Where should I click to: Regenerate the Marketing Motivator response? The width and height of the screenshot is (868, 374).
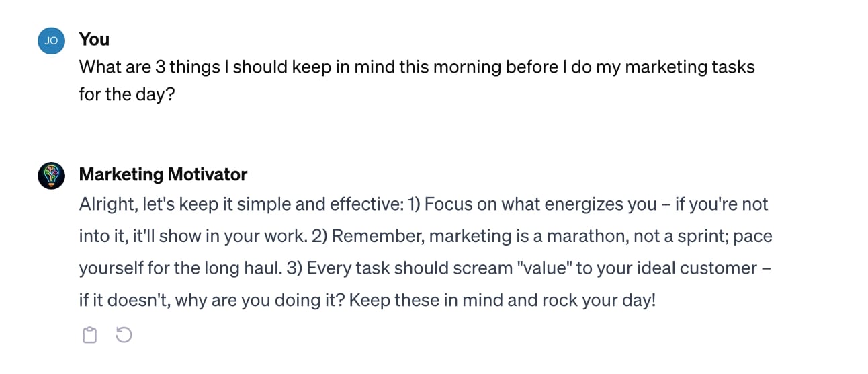click(x=124, y=334)
